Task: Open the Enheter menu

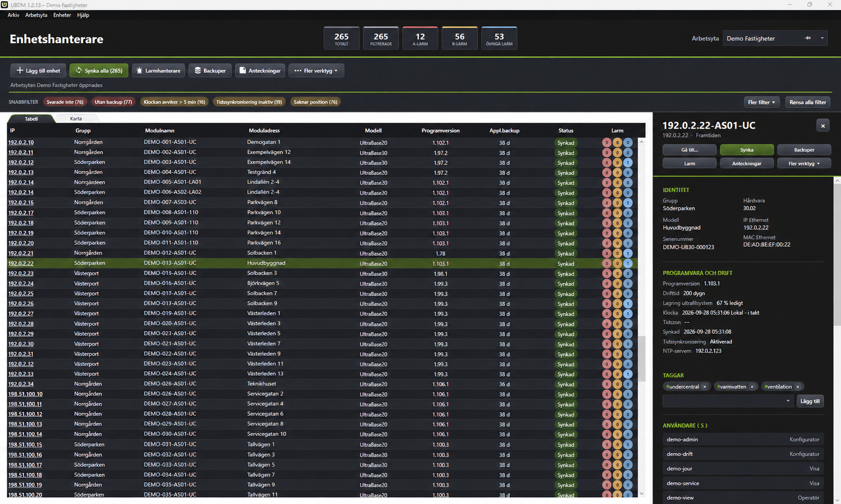Action: point(62,15)
